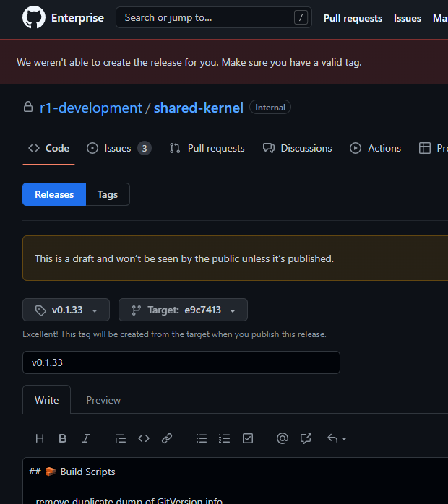This screenshot has width=448, height=504.
Task: Mention a user with the @ icon
Action: click(x=283, y=438)
